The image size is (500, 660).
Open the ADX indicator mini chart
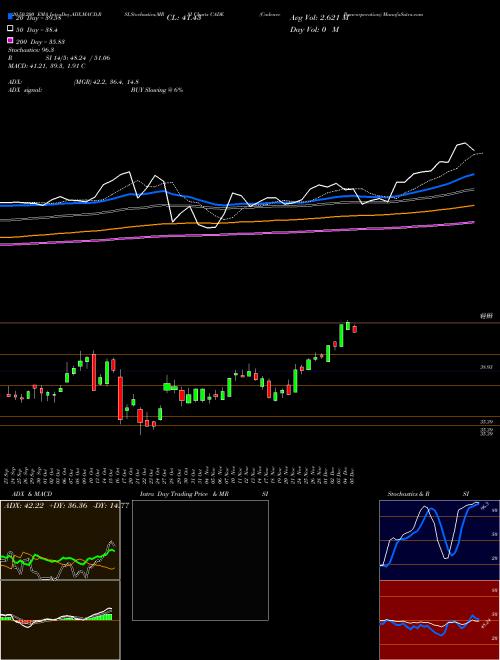(x=60, y=540)
